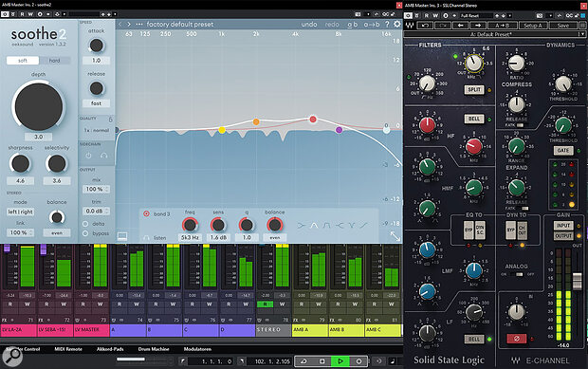Go to previous soothe2 preset arrow
The width and height of the screenshot is (588, 369).
[120, 24]
